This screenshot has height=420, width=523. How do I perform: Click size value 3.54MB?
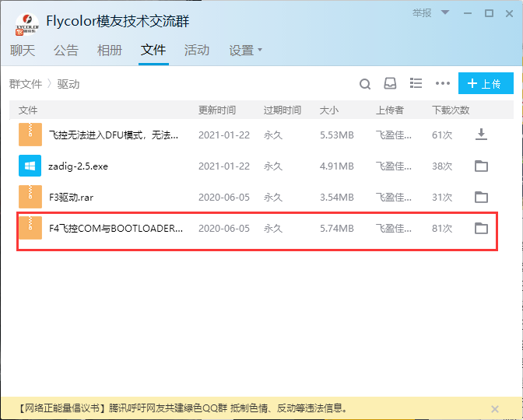pyautogui.click(x=336, y=198)
